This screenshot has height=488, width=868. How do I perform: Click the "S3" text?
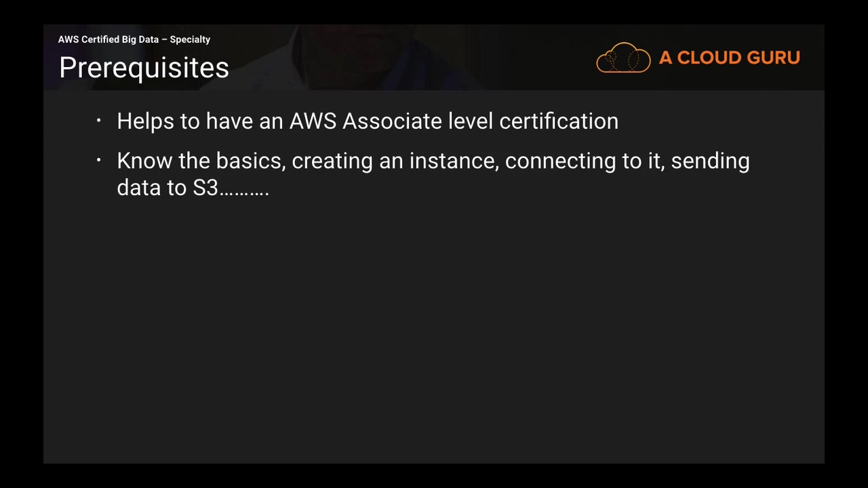point(205,188)
